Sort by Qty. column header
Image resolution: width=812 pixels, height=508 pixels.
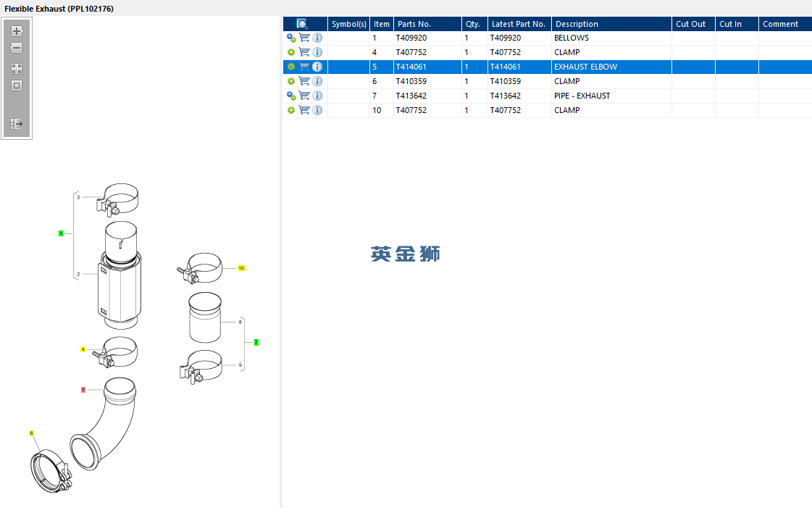tap(475, 24)
